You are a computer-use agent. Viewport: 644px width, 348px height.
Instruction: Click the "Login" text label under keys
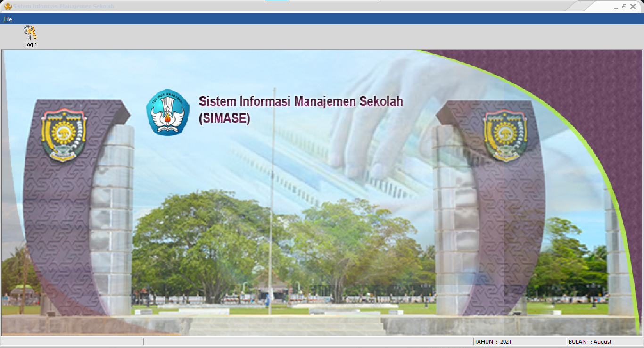(30, 44)
